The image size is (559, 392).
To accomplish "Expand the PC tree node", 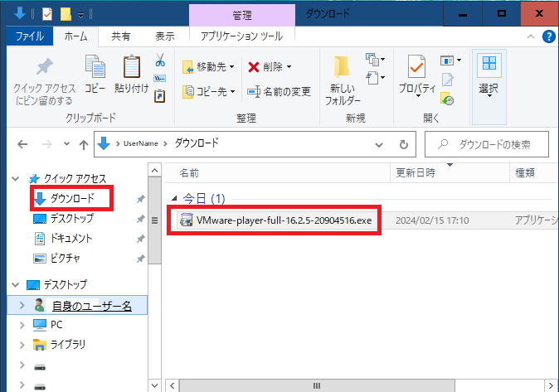I will point(22,325).
